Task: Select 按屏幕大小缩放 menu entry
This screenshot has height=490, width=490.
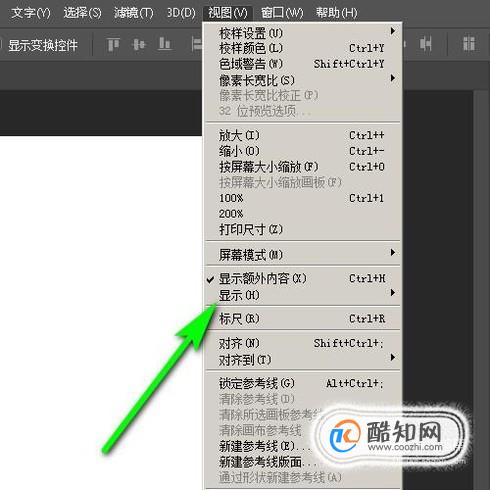Action: pyautogui.click(x=303, y=167)
